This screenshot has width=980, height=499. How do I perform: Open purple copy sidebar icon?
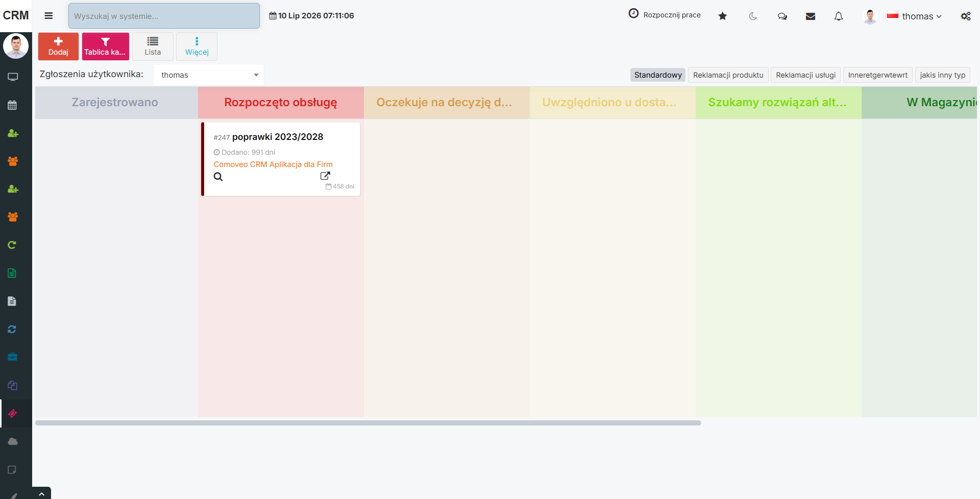click(13, 386)
